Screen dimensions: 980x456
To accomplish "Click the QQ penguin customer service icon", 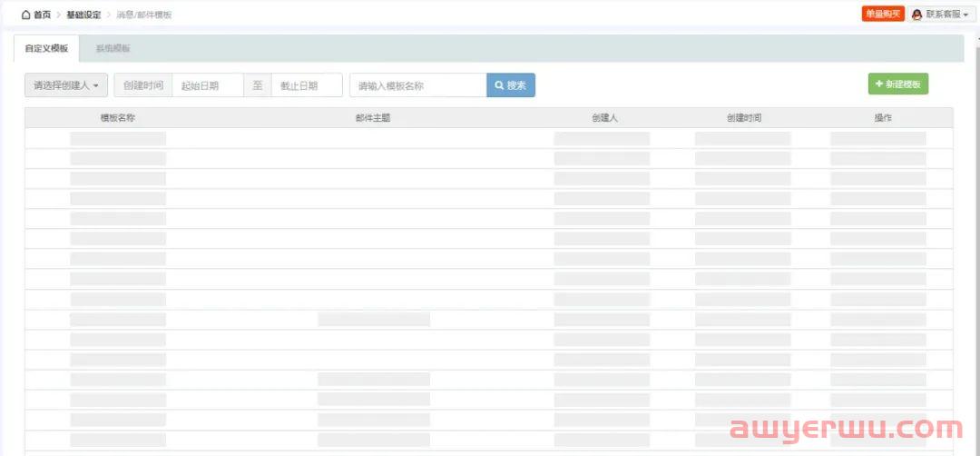I will (x=916, y=15).
